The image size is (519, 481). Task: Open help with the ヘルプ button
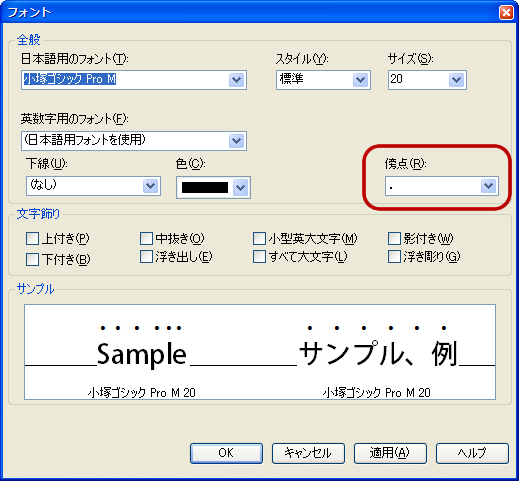click(x=472, y=453)
